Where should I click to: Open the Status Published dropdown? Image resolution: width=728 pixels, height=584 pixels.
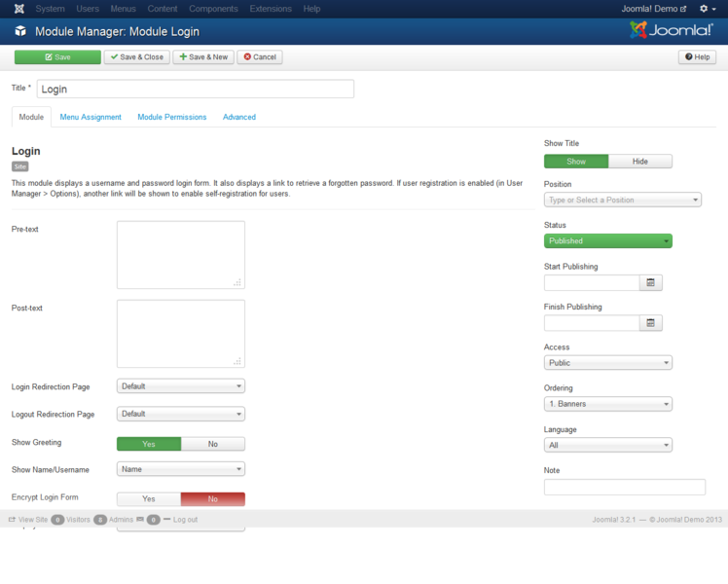coord(607,241)
